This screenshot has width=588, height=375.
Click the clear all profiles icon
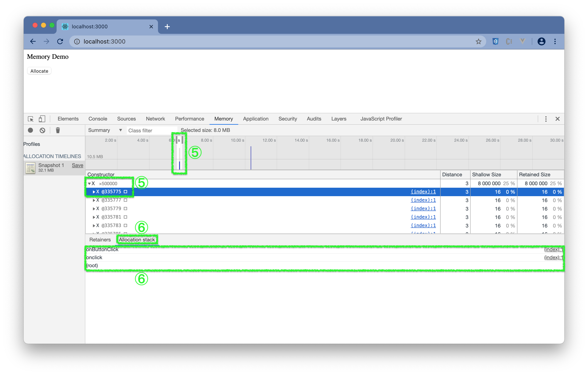42,130
